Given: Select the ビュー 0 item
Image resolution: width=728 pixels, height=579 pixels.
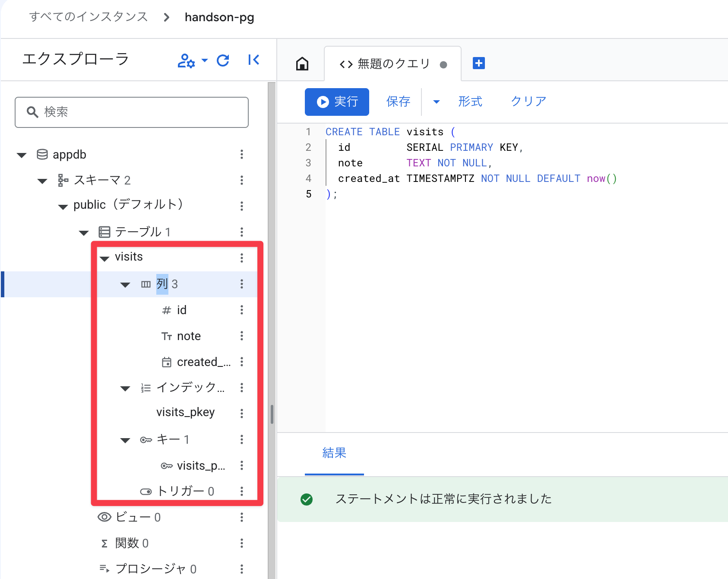Looking at the screenshot, I should [129, 517].
